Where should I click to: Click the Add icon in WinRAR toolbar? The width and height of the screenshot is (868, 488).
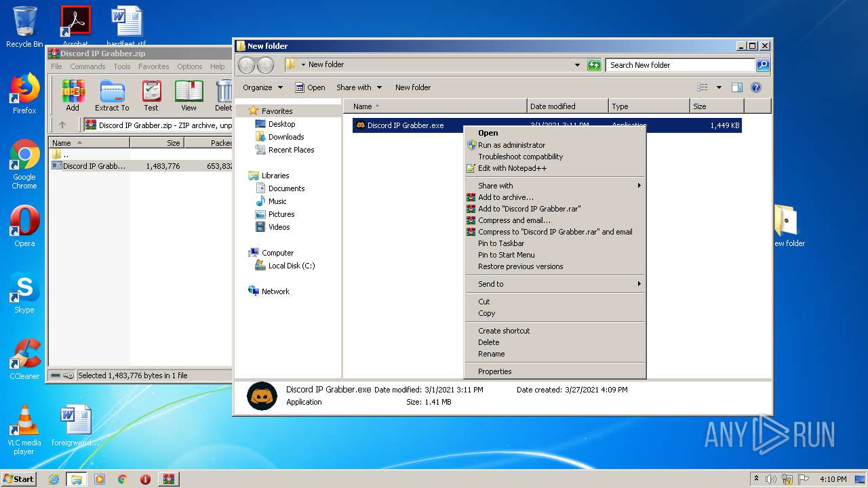(73, 95)
